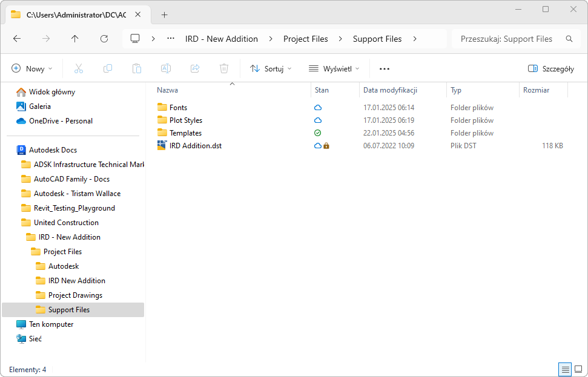Toggle the Szczegóły details pane
This screenshot has height=377, width=588.
coord(550,69)
